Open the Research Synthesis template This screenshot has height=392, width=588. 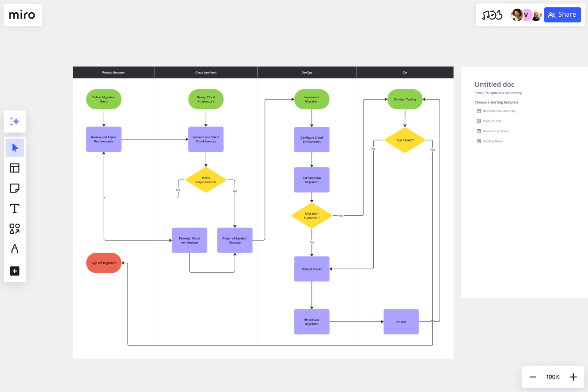(496, 131)
